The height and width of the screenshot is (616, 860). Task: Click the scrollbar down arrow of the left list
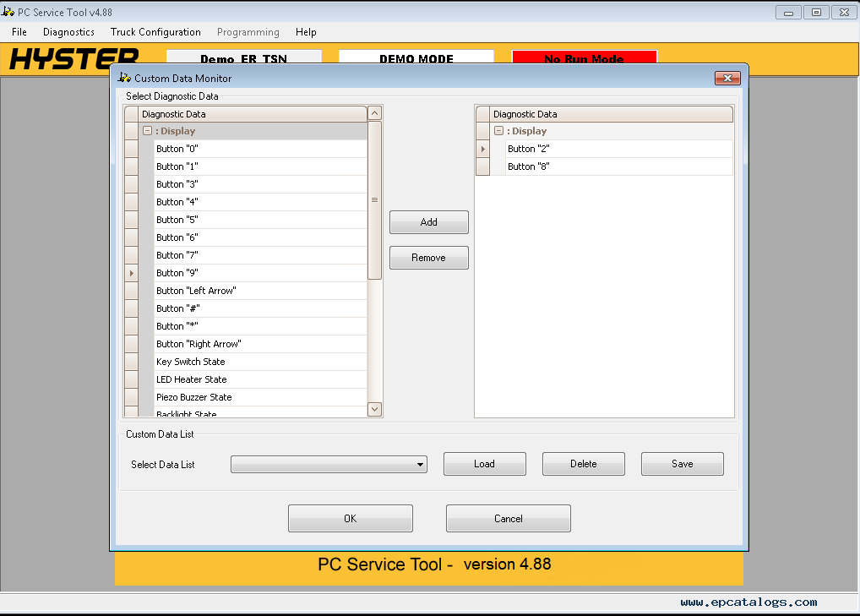pos(374,409)
